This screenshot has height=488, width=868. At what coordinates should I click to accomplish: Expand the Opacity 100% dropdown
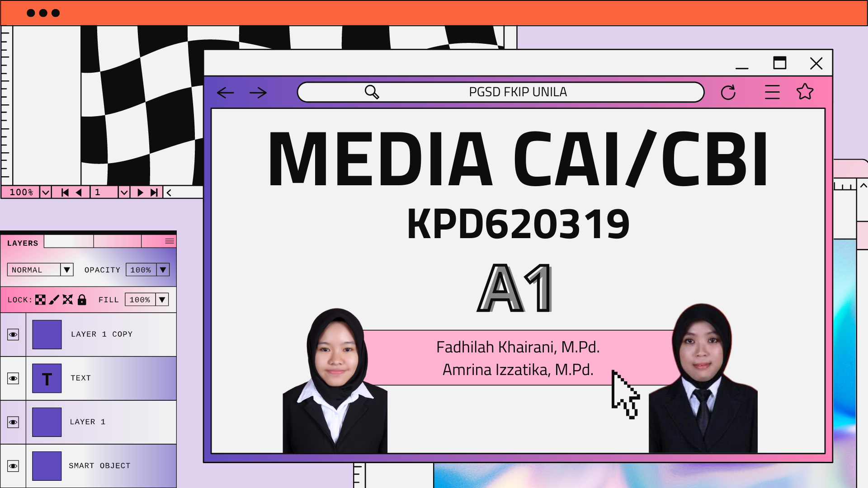tap(163, 270)
